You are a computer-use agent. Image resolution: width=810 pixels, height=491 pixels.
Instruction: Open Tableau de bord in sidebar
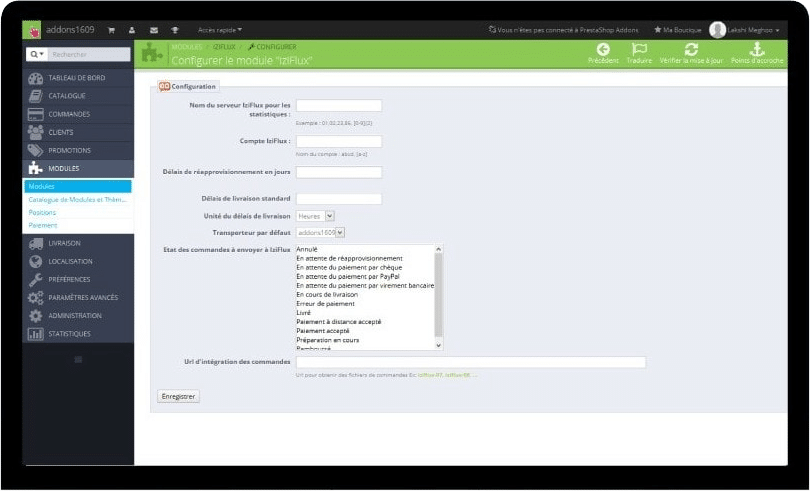78,78
